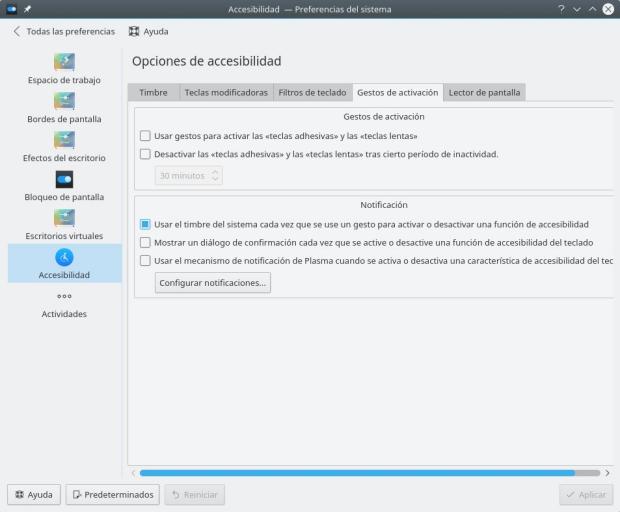Open Efectos del escritorio icon
This screenshot has height=512, width=620.
click(64, 140)
